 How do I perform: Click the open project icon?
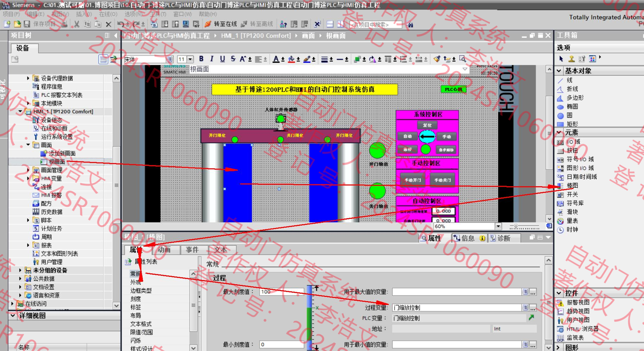pos(17,24)
